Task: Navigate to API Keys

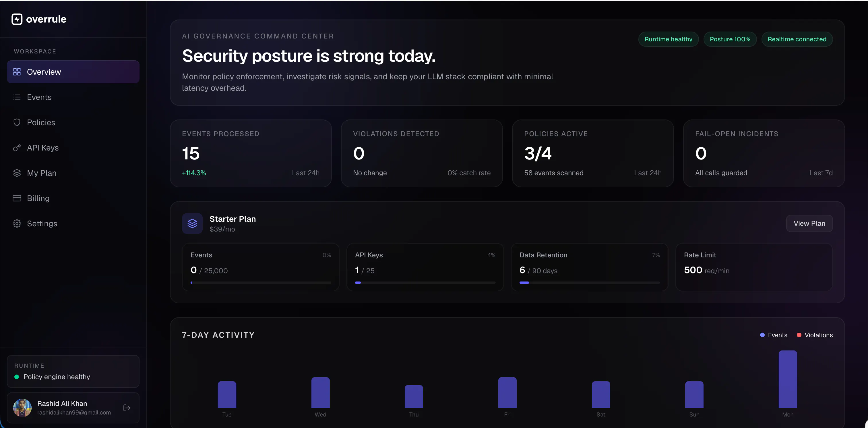Action: click(x=73, y=148)
